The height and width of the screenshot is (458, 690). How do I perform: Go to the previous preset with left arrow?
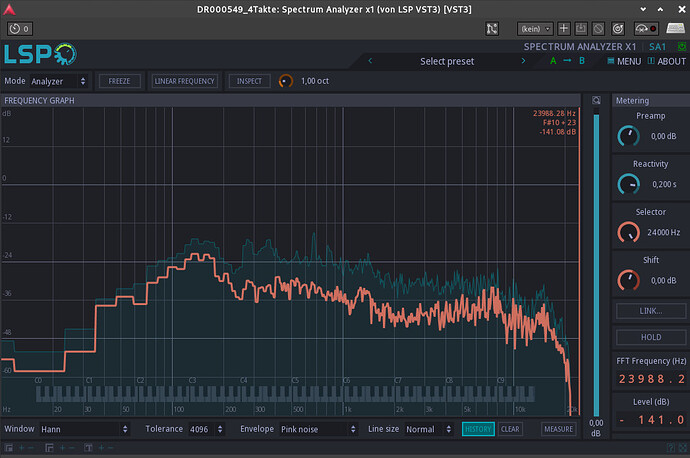click(x=371, y=61)
